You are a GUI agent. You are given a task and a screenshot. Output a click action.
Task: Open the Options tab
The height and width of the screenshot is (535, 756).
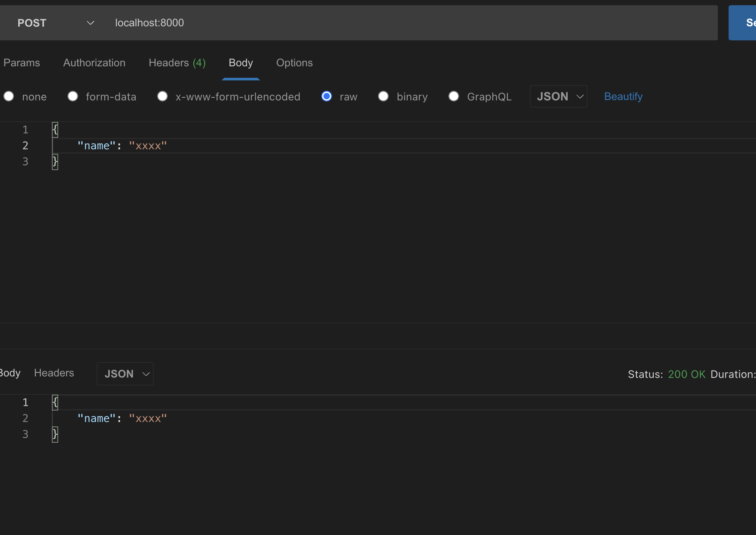point(294,63)
